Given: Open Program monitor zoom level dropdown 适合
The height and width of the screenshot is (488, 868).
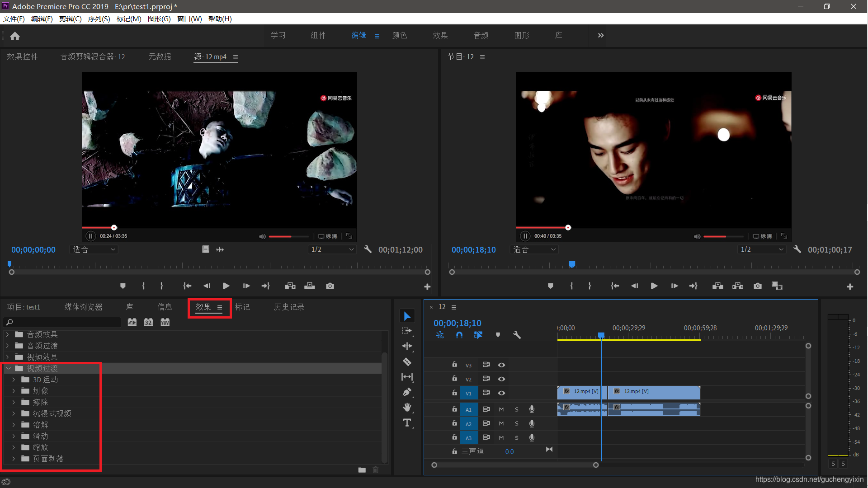Looking at the screenshot, I should [x=534, y=249].
